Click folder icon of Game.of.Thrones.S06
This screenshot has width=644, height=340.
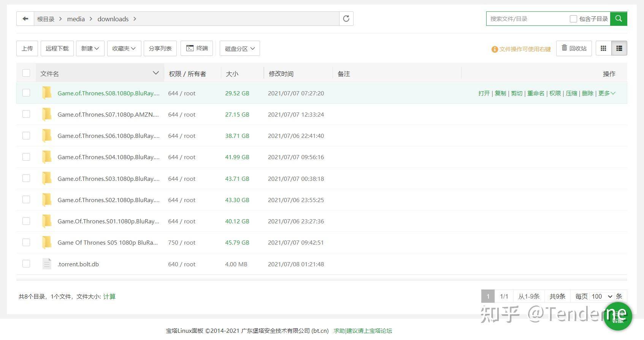pyautogui.click(x=47, y=135)
